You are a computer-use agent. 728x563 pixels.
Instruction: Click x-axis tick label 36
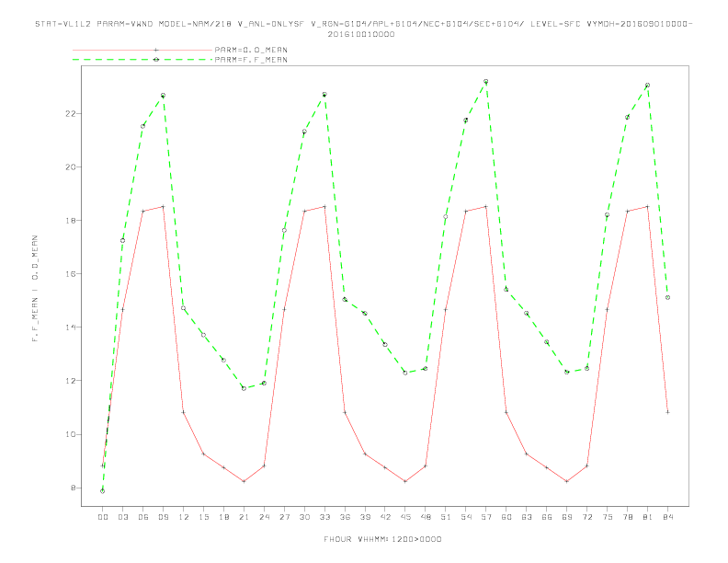click(345, 517)
